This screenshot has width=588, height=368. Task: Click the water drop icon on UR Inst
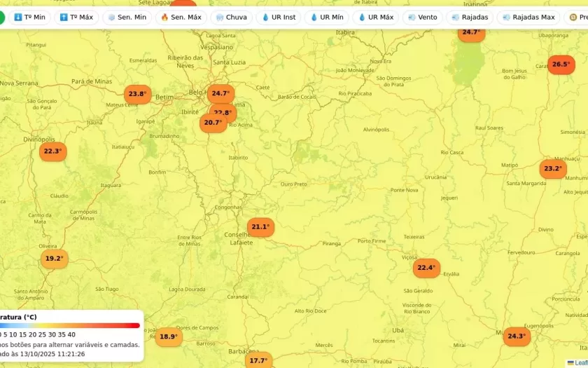point(265,18)
